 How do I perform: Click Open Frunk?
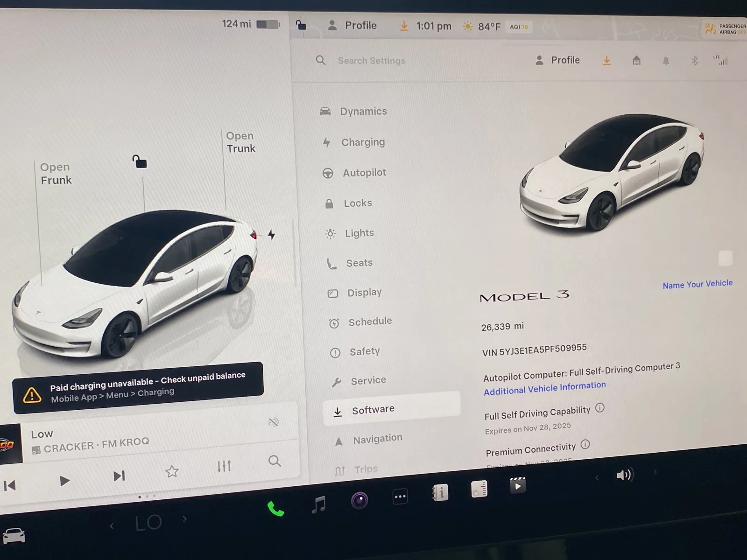pos(56,174)
